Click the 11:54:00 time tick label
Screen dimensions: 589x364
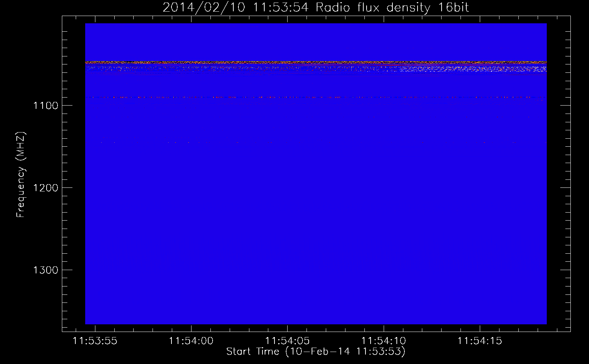tap(191, 341)
